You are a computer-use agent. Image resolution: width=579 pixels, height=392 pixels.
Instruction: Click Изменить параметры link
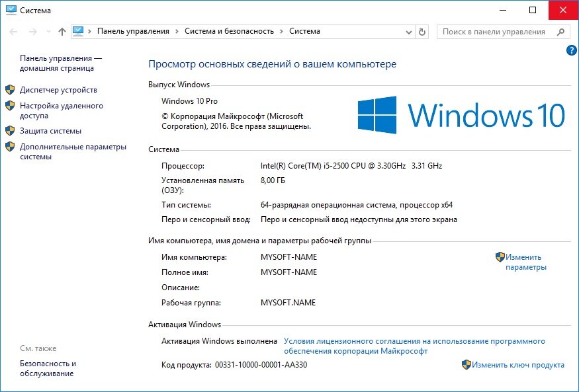pyautogui.click(x=525, y=262)
